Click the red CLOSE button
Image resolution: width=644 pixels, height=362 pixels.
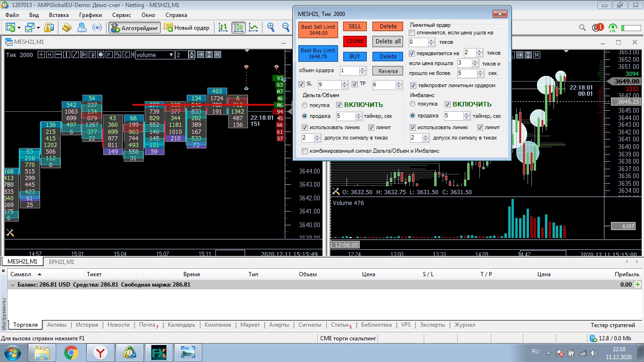(x=355, y=41)
